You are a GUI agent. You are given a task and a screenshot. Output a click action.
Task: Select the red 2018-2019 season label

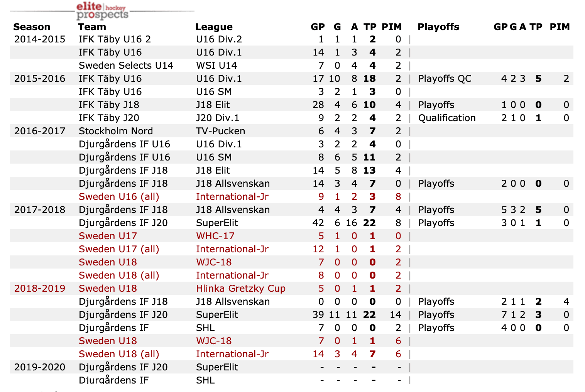click(x=40, y=289)
